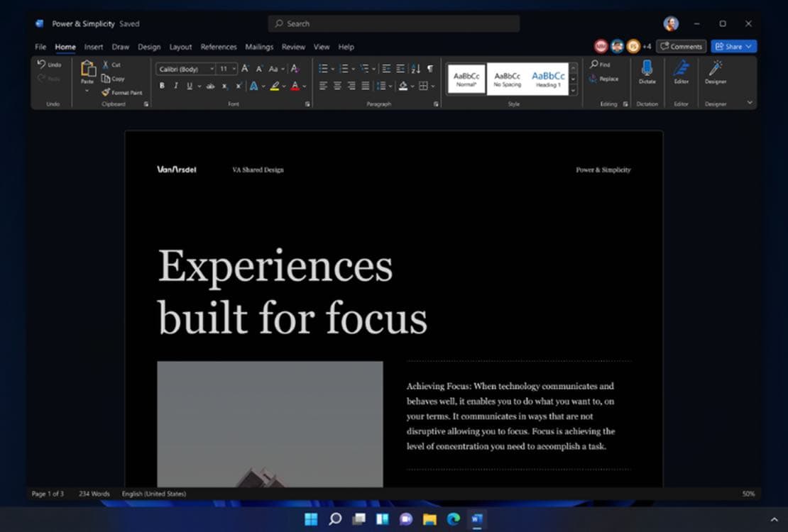Click in the Search box
The image size is (788, 532).
click(x=394, y=23)
